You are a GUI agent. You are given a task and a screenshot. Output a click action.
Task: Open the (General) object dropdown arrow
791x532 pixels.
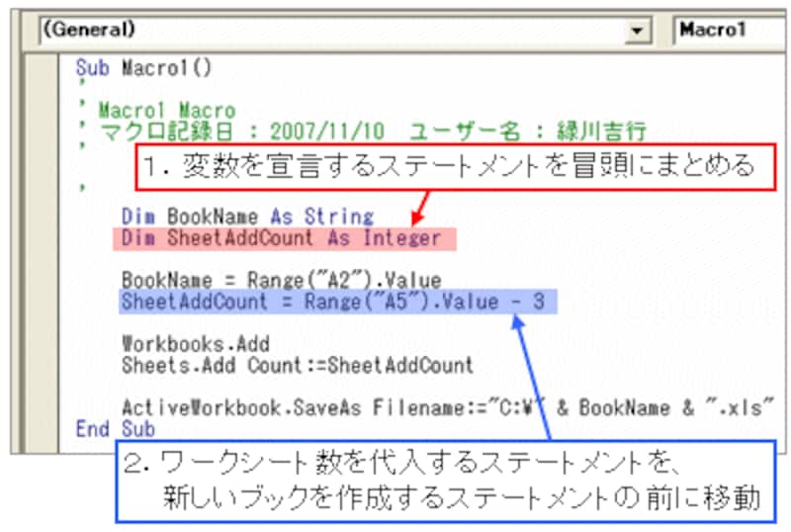click(638, 31)
